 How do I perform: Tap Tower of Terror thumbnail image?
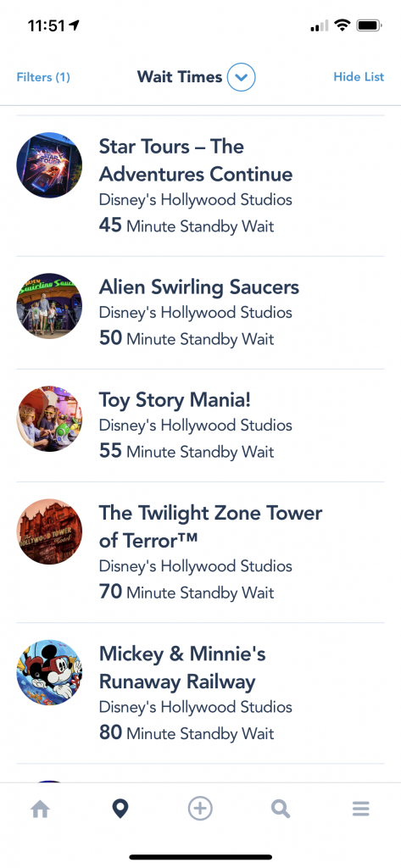coord(49,531)
